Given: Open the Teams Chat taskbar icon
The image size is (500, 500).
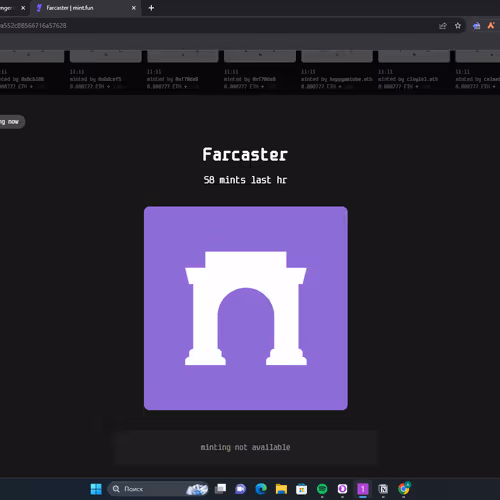Looking at the screenshot, I should click(241, 489).
